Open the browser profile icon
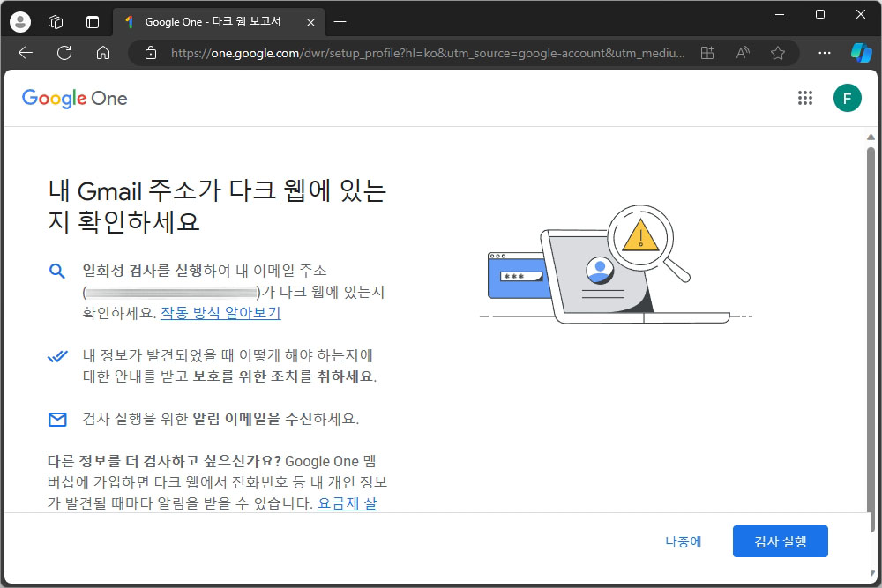The image size is (882, 588). coord(20,22)
